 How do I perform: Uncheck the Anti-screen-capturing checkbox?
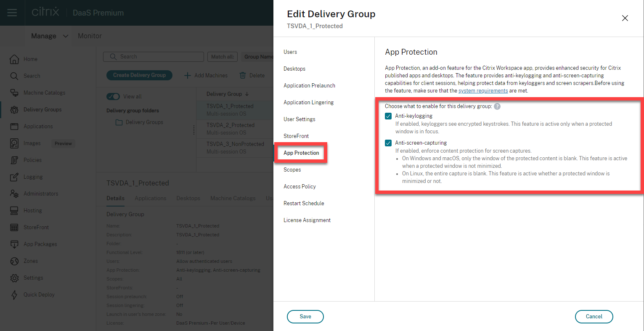[388, 143]
